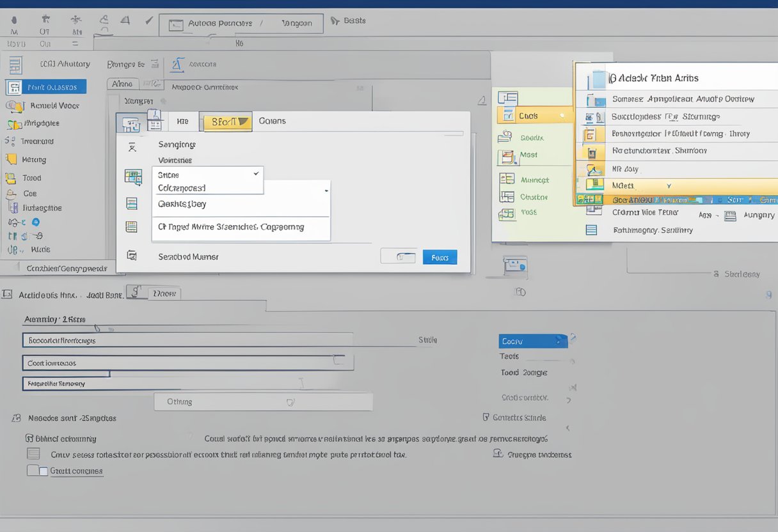The height and width of the screenshot is (532, 778).
Task: Toggle the Gotractes Stitrde checkbox
Action: point(486,418)
